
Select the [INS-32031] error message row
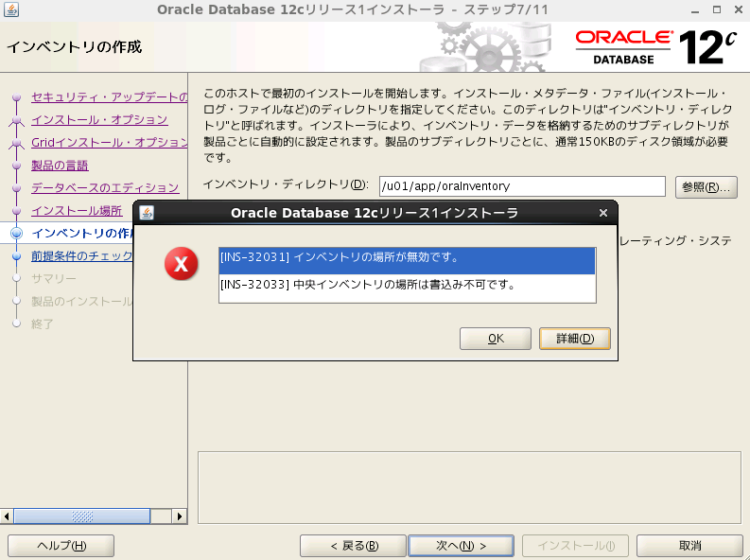tap(407, 261)
